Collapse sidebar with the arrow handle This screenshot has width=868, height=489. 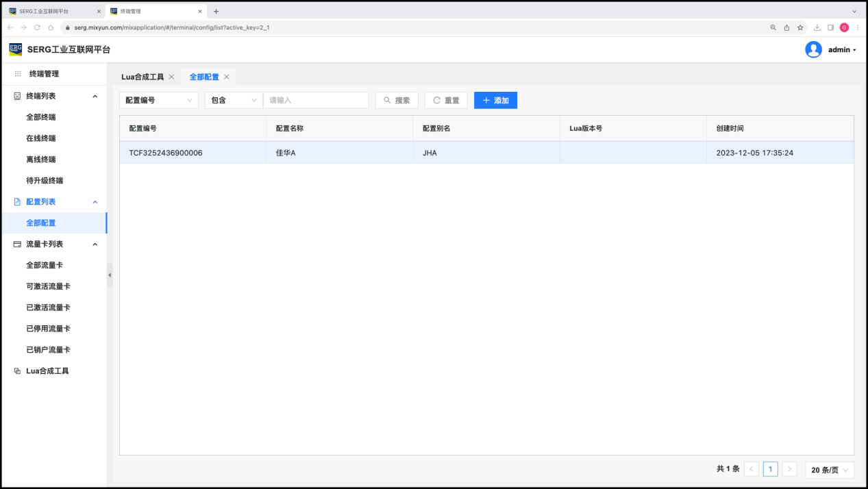[x=110, y=275]
